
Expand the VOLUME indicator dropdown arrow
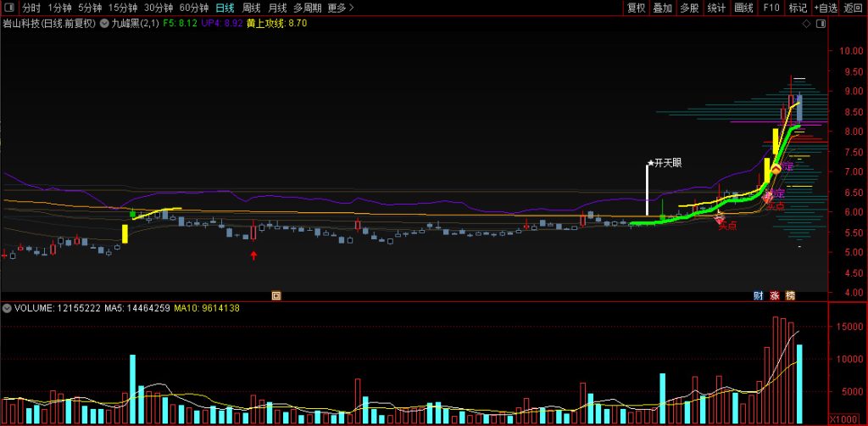point(7,308)
